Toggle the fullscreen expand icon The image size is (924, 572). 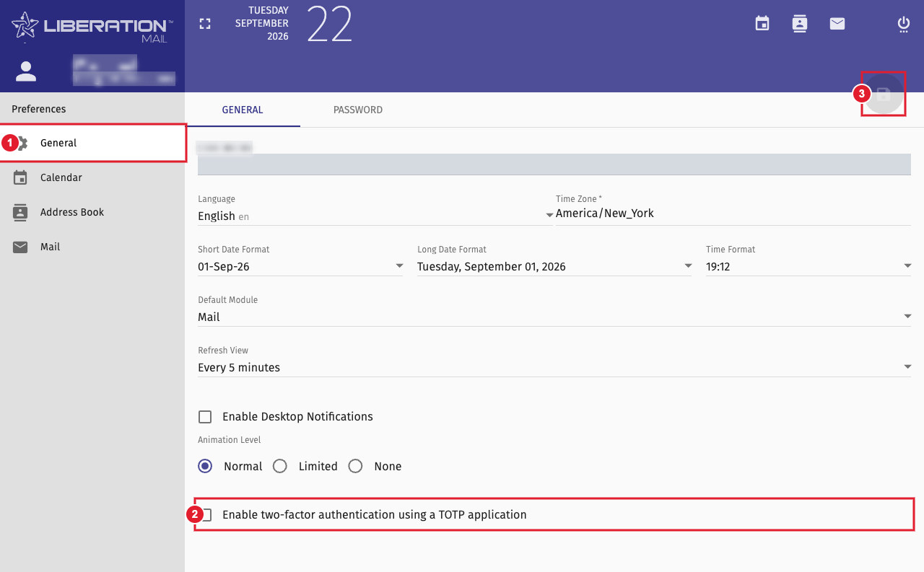[205, 24]
